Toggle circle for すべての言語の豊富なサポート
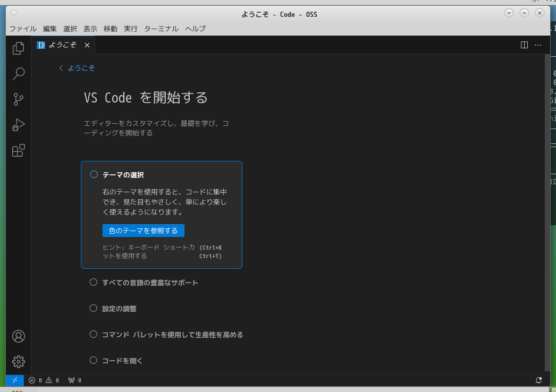The image size is (556, 392). [93, 282]
